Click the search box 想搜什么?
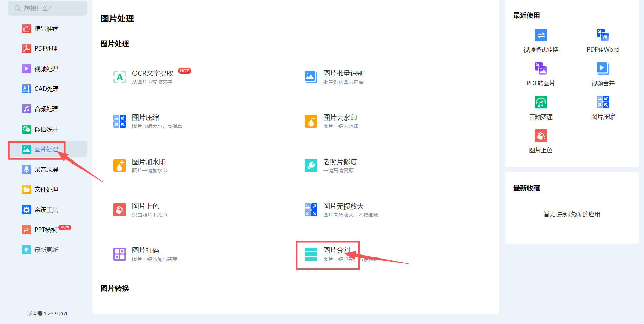Screen dimensions: 644x324 (x=47, y=8)
